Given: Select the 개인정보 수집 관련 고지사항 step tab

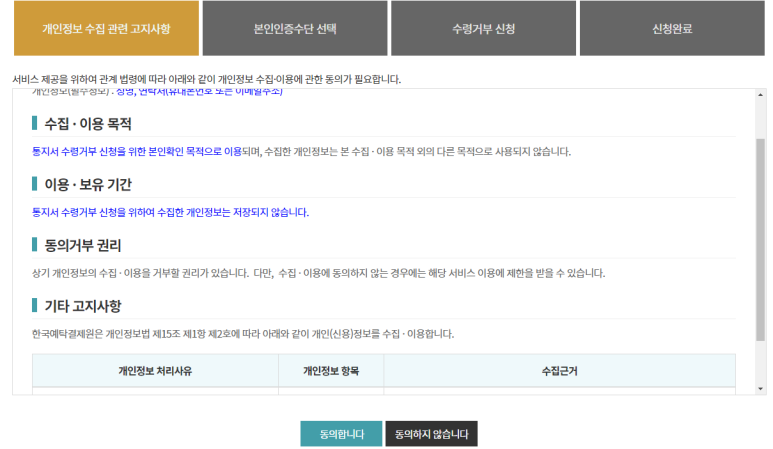Looking at the screenshot, I should [106, 28].
